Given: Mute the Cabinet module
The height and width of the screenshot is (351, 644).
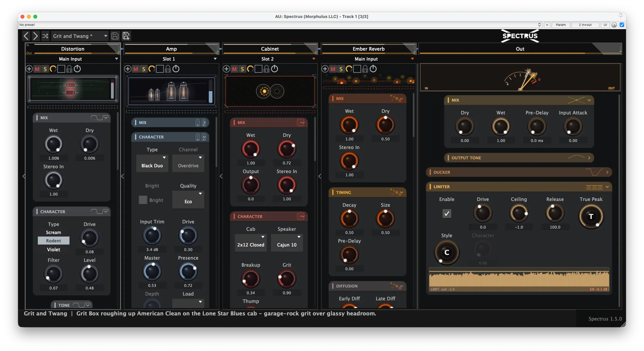Looking at the screenshot, I should tap(234, 69).
